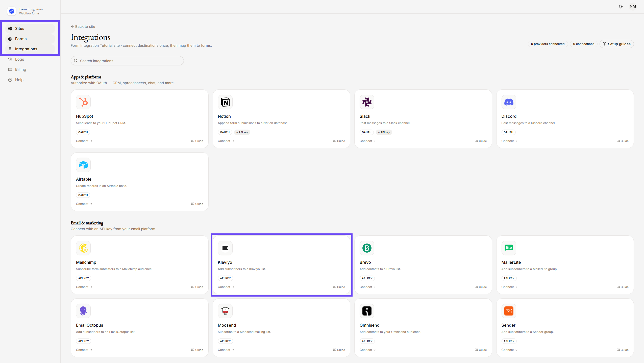The height and width of the screenshot is (363, 644).
Task: Connect the Omnisend integration
Action: click(368, 350)
